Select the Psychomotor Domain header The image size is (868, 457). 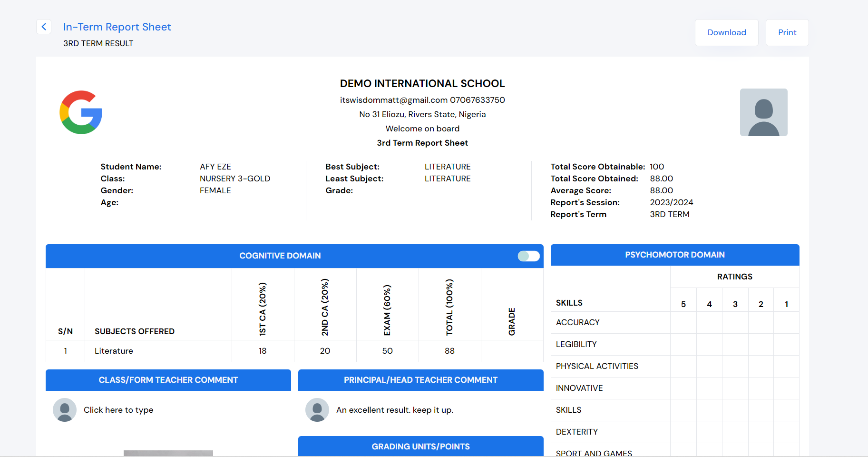coord(674,255)
